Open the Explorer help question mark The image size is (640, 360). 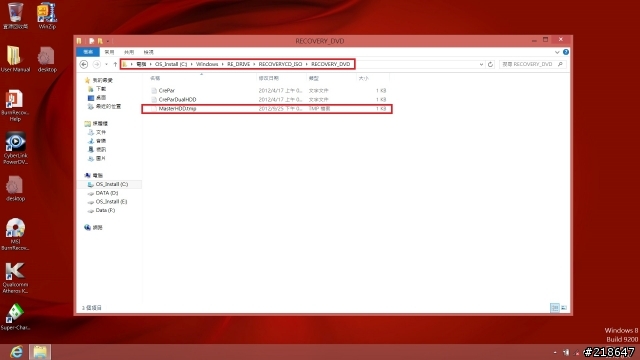click(566, 52)
